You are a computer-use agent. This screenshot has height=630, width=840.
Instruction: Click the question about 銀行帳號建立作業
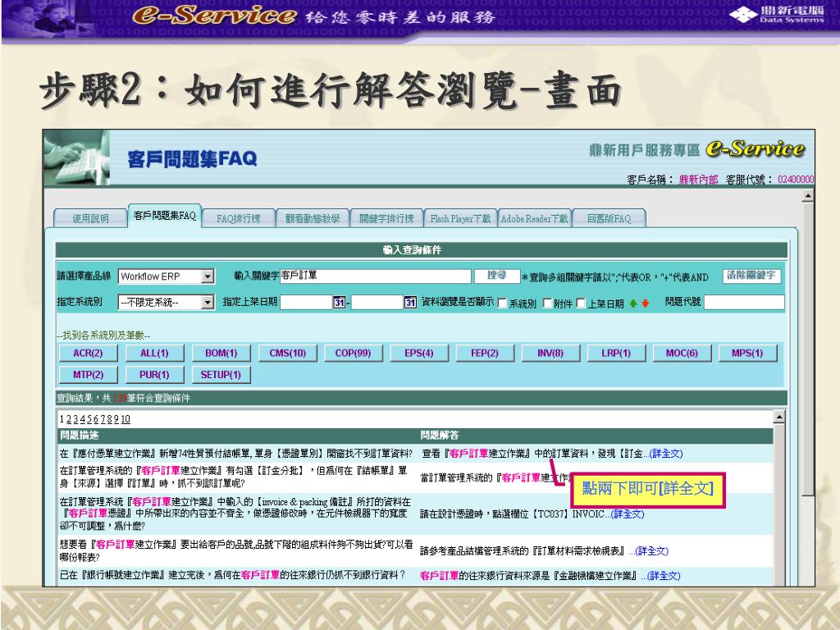[232, 575]
